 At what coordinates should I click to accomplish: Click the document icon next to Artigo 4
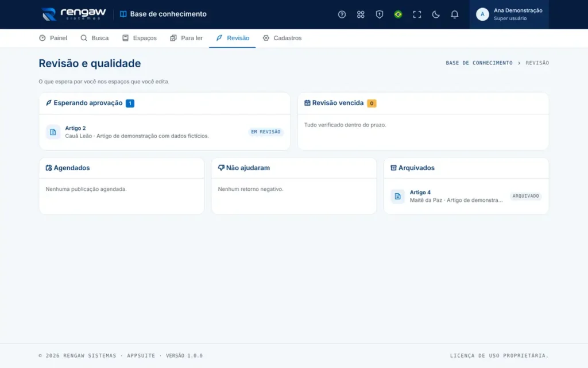pos(397,196)
